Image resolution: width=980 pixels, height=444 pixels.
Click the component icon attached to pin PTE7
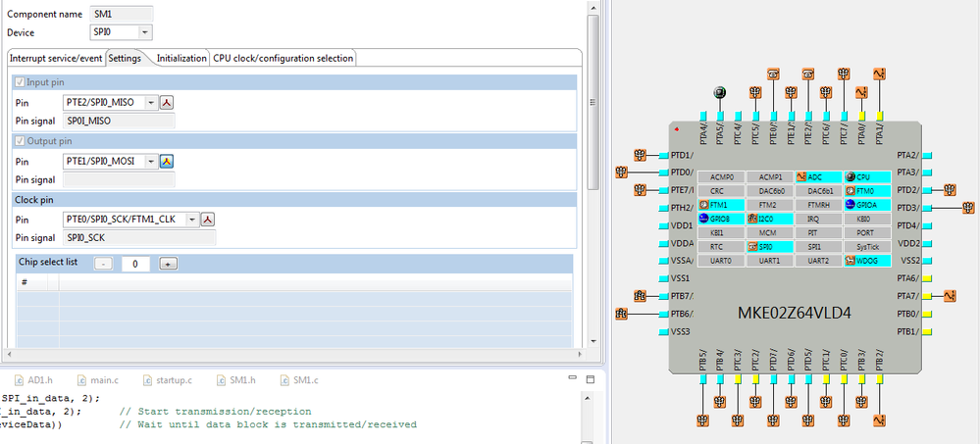(x=640, y=190)
